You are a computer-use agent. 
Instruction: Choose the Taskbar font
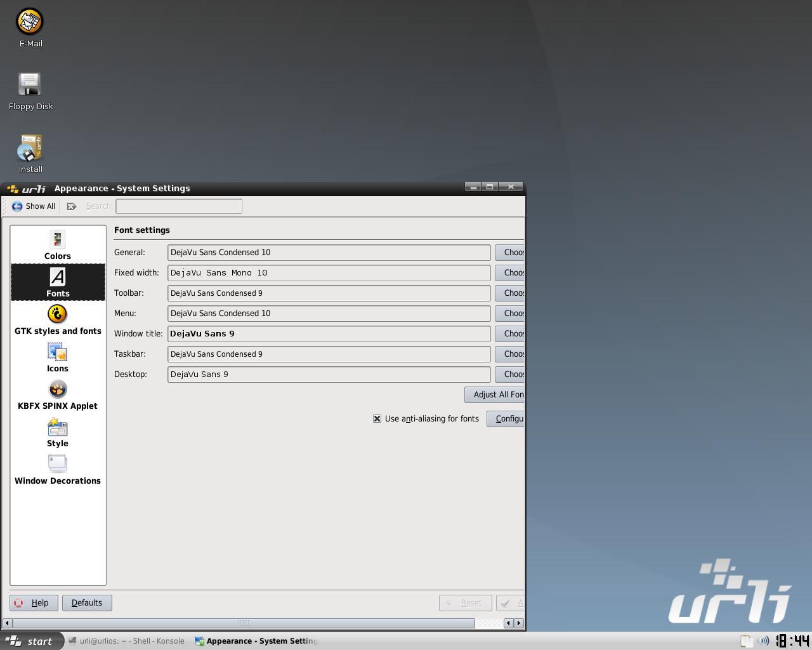click(x=510, y=354)
